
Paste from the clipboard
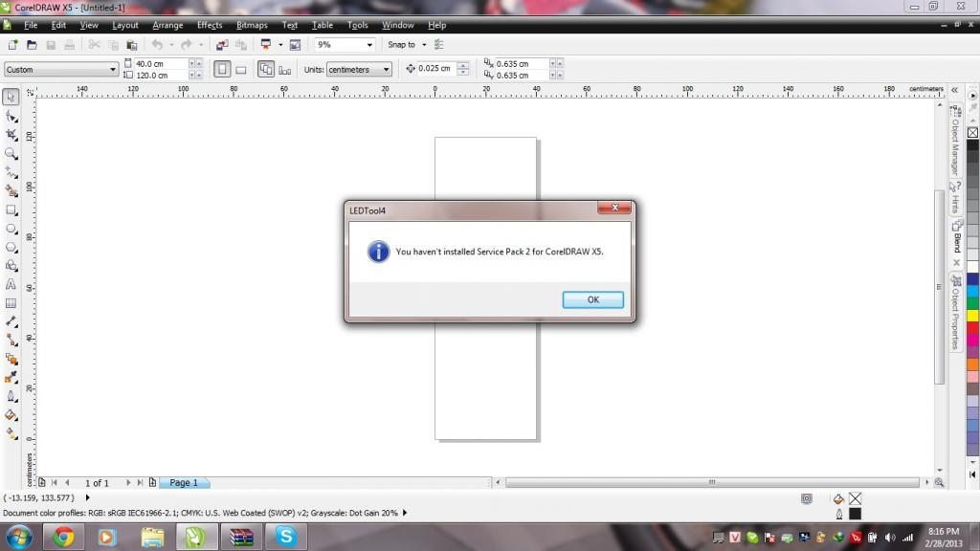(x=132, y=45)
